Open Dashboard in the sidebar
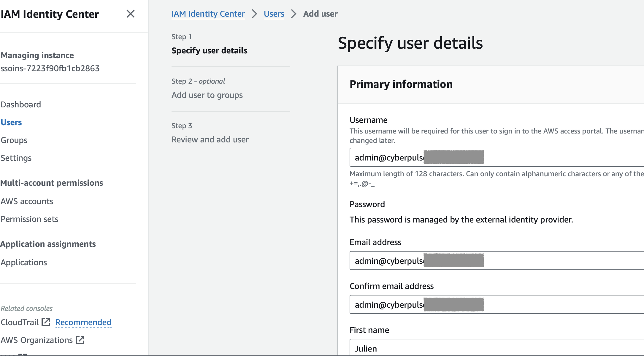Viewport: 644px width, 356px height. (21, 104)
